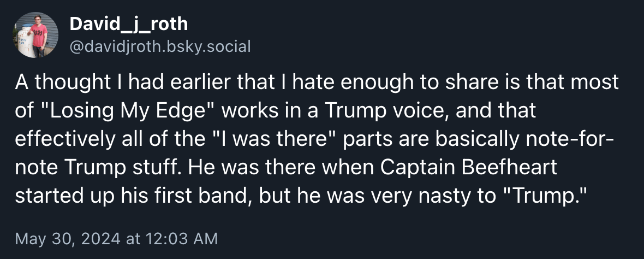
Task: Click the opening words "A thought"
Action: [54, 83]
